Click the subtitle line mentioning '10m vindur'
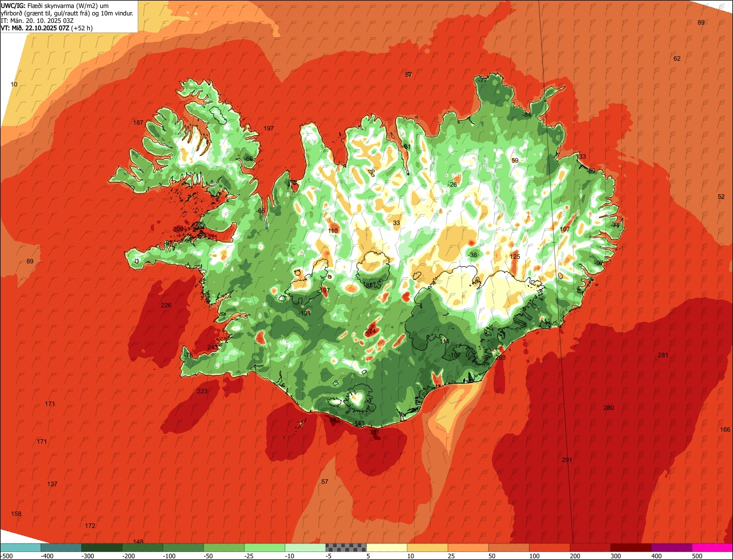The width and height of the screenshot is (733, 560). 68,13
